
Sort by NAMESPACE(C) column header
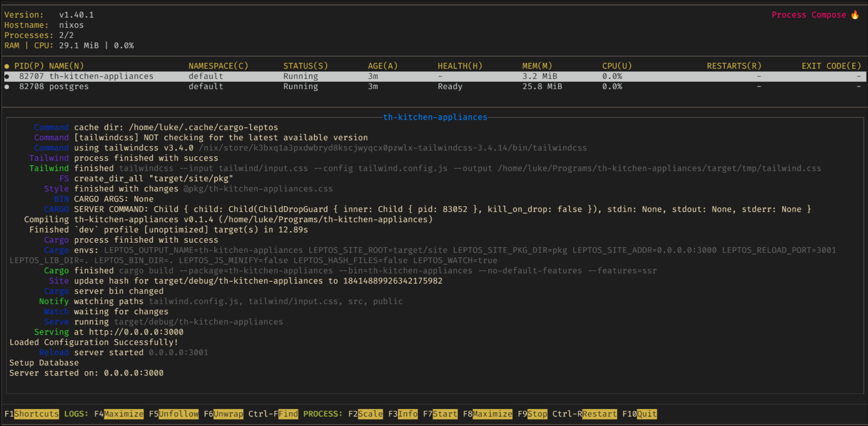218,66
